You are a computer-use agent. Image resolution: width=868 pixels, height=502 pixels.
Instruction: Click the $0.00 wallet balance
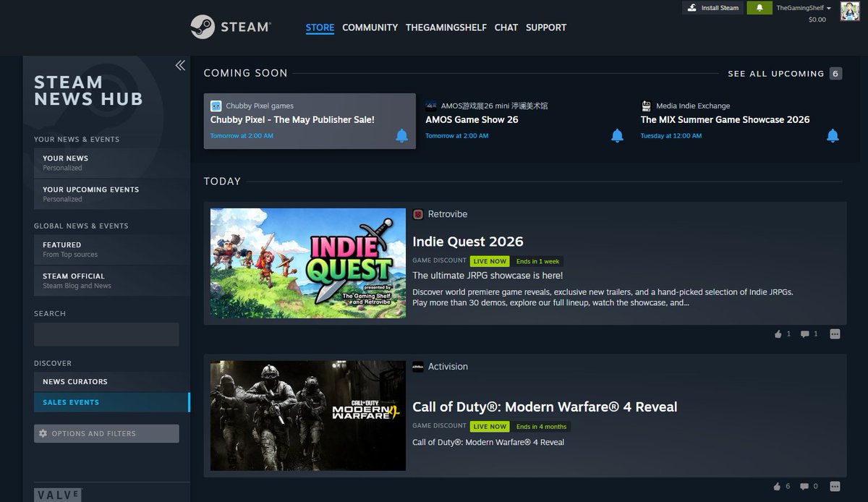tap(817, 20)
